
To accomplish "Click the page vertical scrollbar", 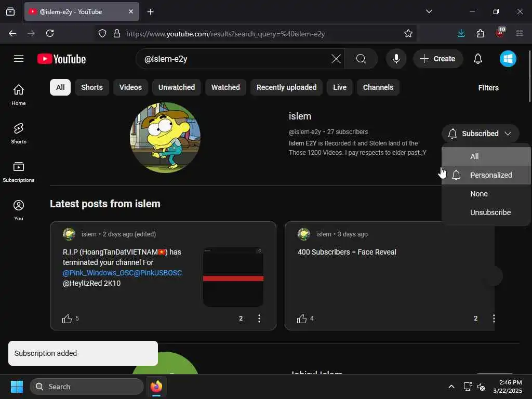I will [x=529, y=76].
